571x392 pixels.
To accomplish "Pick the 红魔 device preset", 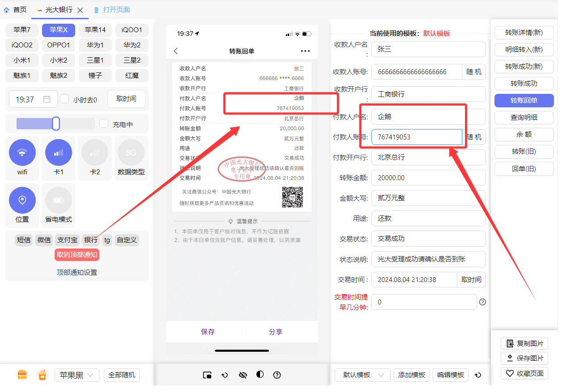I will point(132,76).
